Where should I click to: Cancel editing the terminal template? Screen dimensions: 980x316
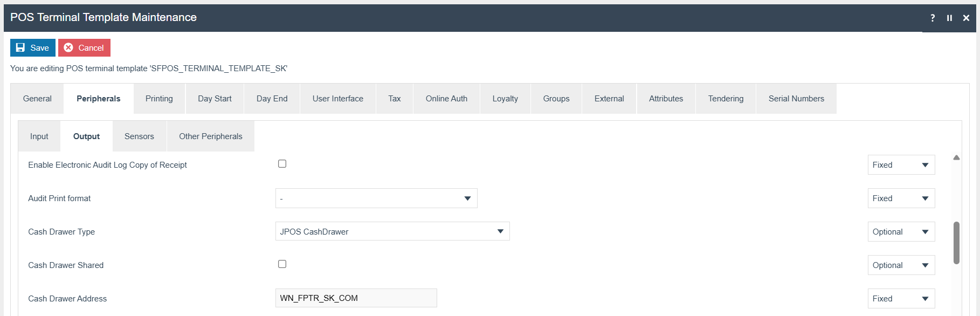[x=84, y=47]
